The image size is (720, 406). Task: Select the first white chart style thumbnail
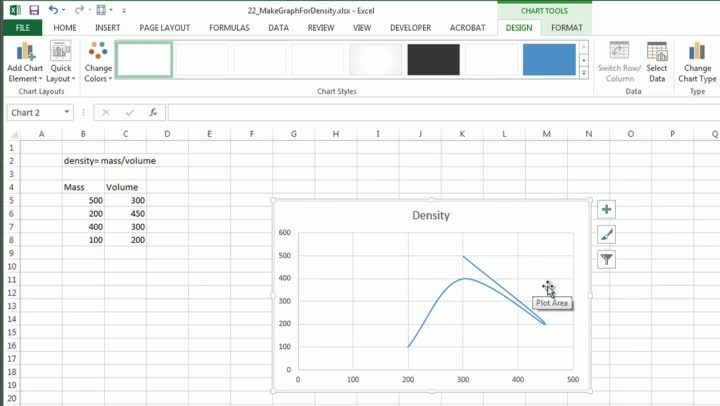(x=144, y=59)
